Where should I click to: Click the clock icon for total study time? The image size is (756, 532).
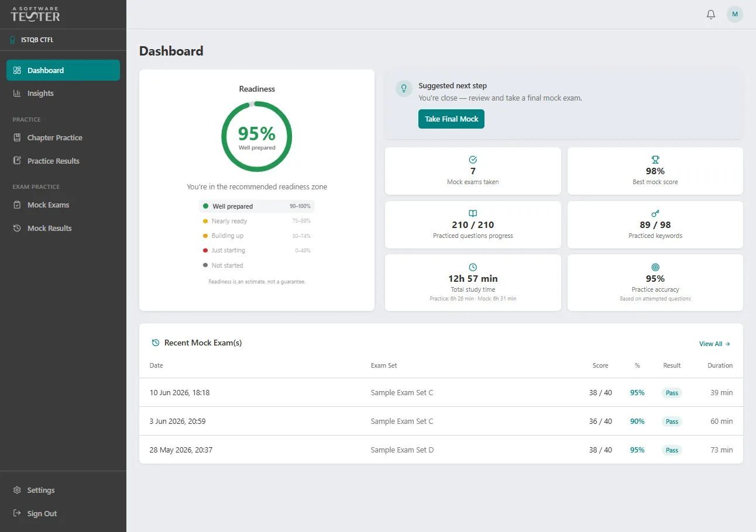(x=473, y=267)
